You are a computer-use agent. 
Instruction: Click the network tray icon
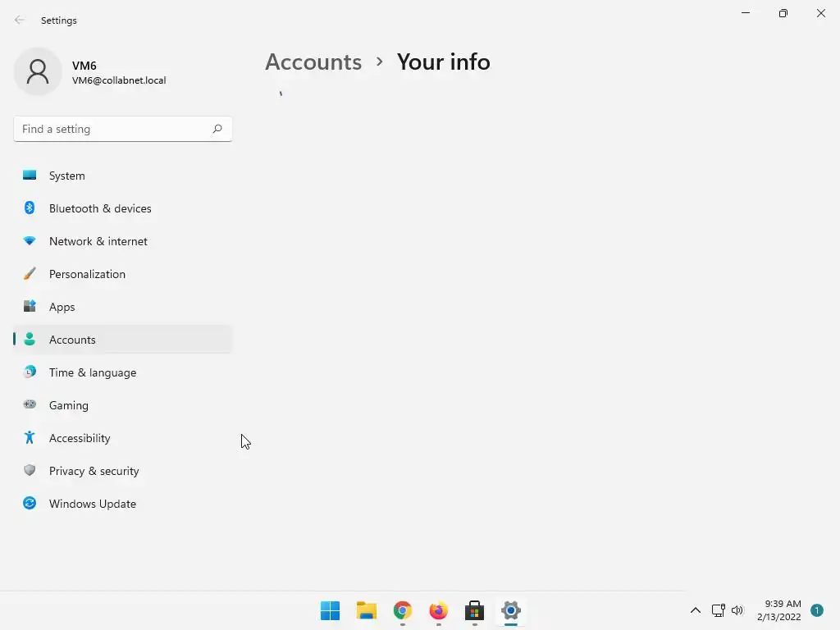tap(718, 610)
